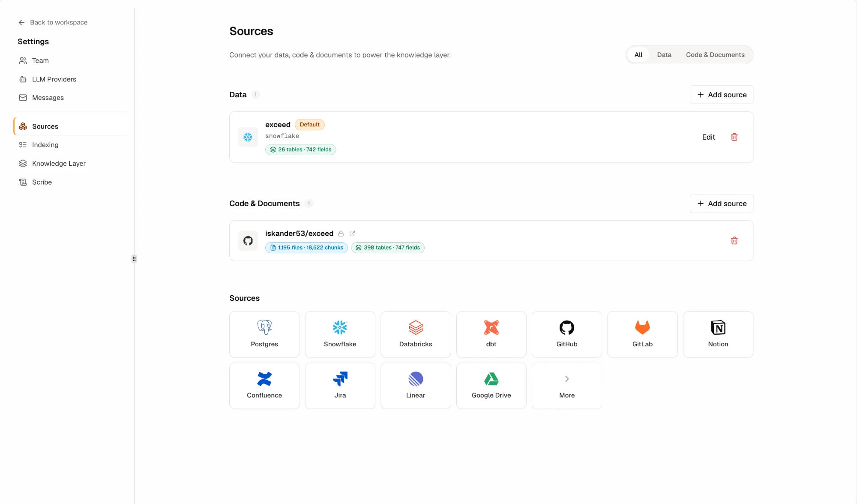Add a source under Code & Documents

[x=722, y=204]
